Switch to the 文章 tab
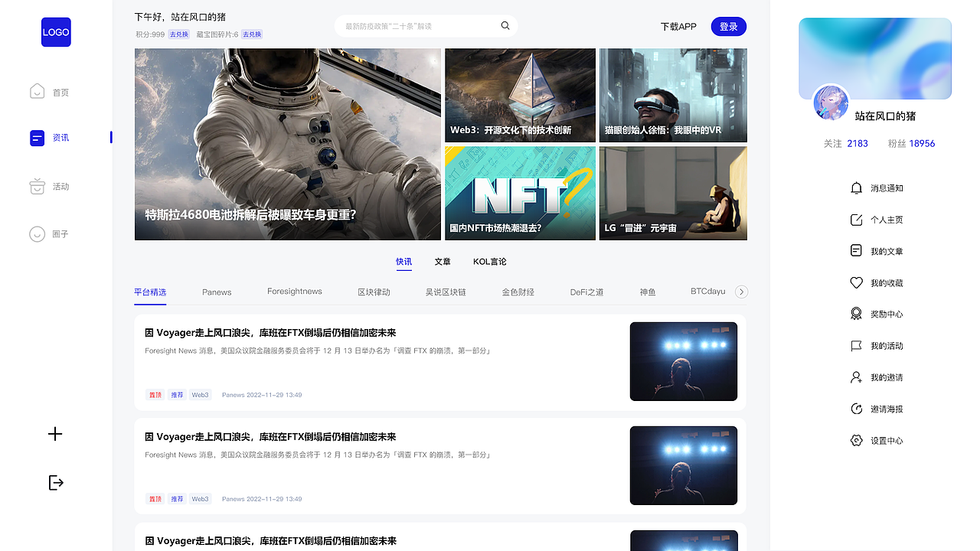980x551 pixels. point(443,262)
